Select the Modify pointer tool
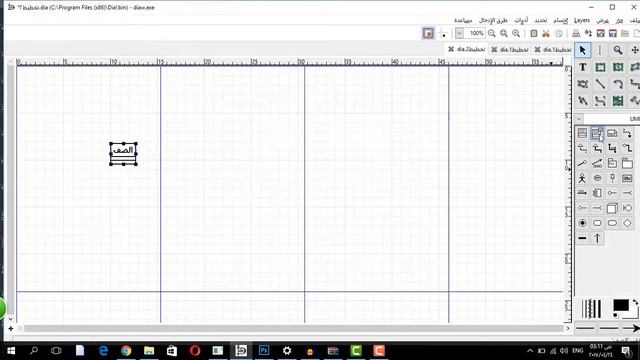Screen dimensions: 640x360 (582, 50)
